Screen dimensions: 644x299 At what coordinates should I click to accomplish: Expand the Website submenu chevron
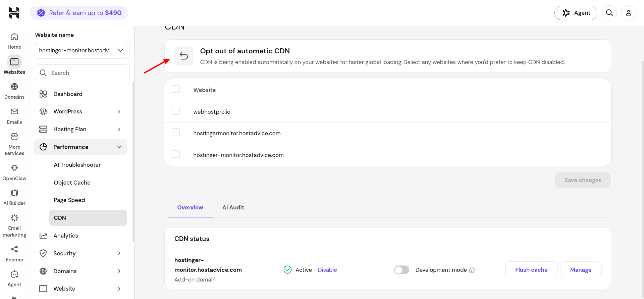[119, 289]
